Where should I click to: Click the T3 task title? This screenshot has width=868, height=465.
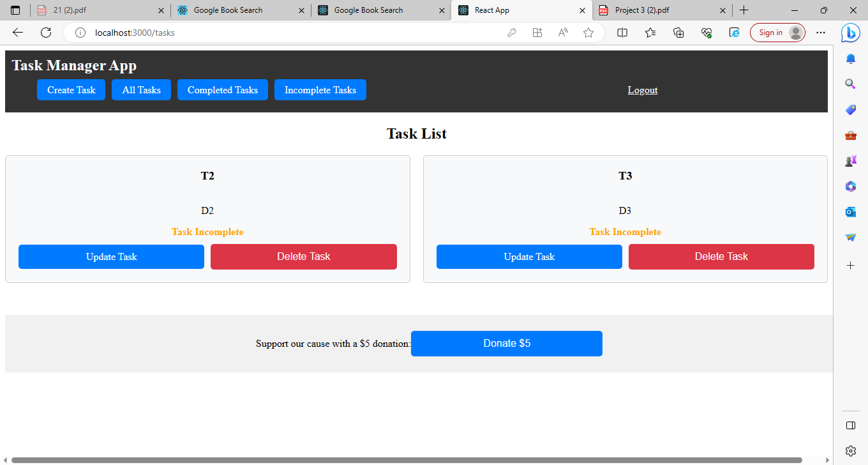pyautogui.click(x=625, y=176)
